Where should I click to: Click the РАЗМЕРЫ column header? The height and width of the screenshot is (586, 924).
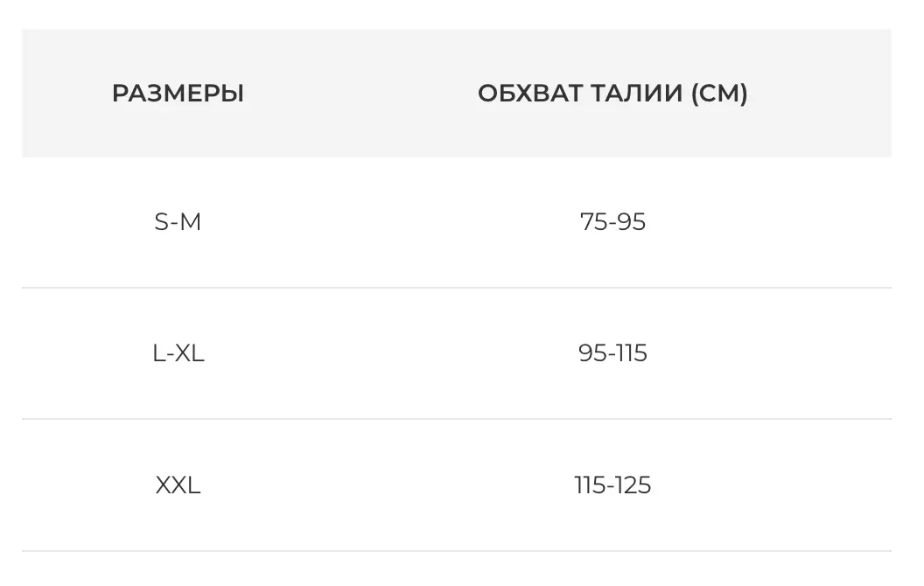178,94
